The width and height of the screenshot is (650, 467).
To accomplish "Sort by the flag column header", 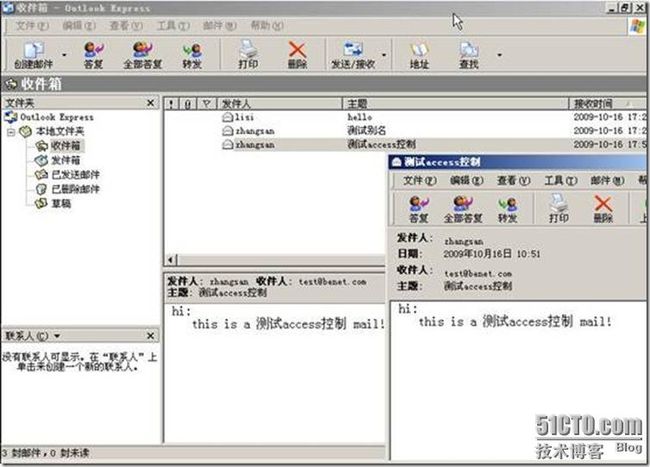I will (206, 104).
